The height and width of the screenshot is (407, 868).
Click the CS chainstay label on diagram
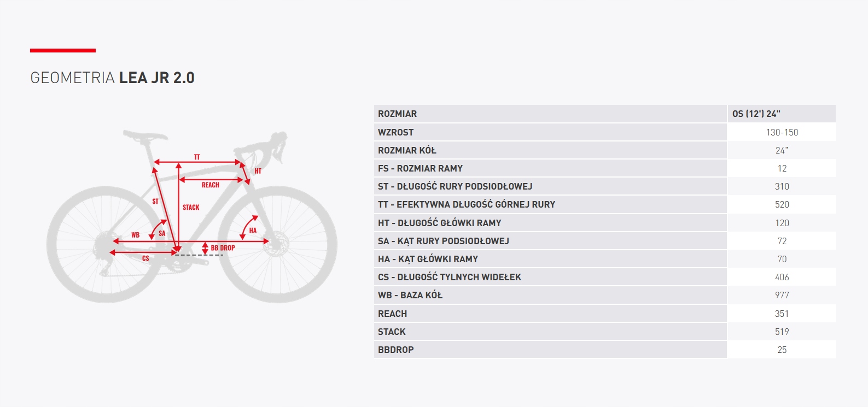145,258
